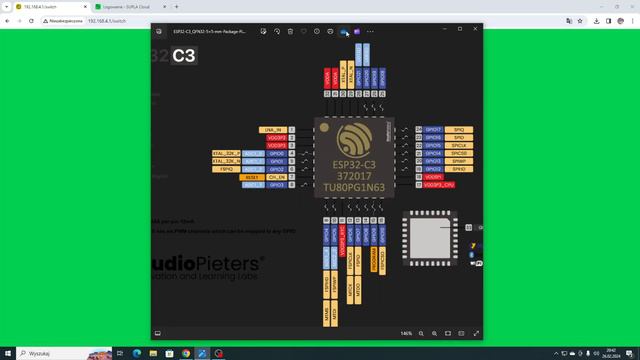Screen dimensions: 640x360
Task: Open the Windows Start menu
Action: pyautogui.click(x=7, y=353)
